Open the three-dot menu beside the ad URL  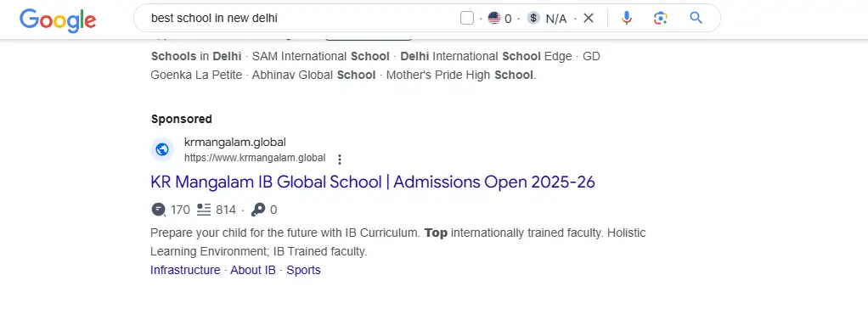point(340,160)
